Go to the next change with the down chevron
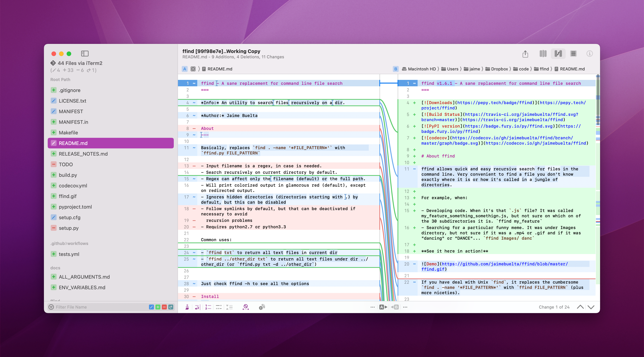Screen dimensions: 644x357 [x=591, y=307]
